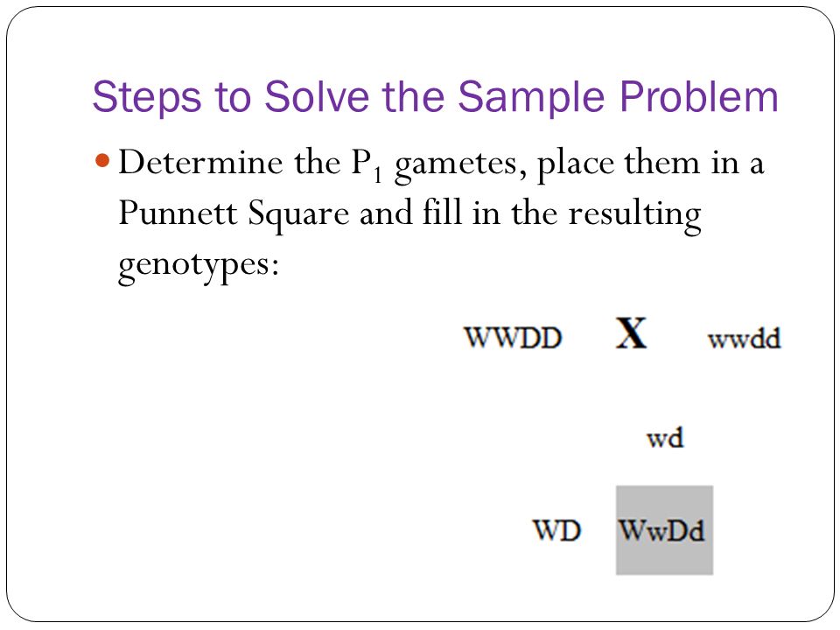
Task: Click the word 'Determine' in the bullet text
Action: point(200,162)
